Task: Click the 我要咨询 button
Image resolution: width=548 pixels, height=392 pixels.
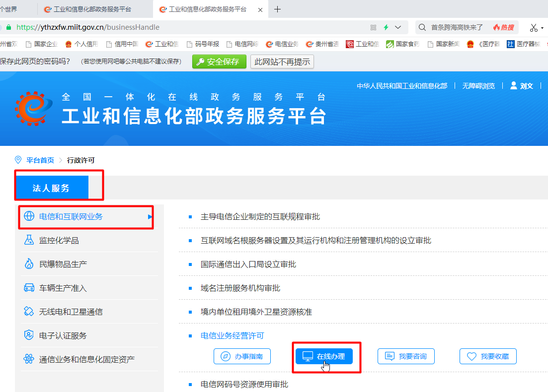Action: coord(406,356)
